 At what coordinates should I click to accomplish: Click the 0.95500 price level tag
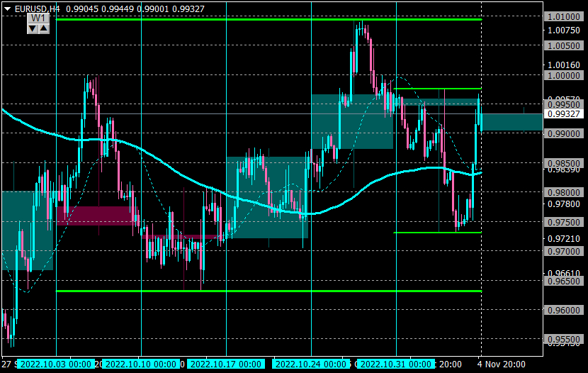564,339
